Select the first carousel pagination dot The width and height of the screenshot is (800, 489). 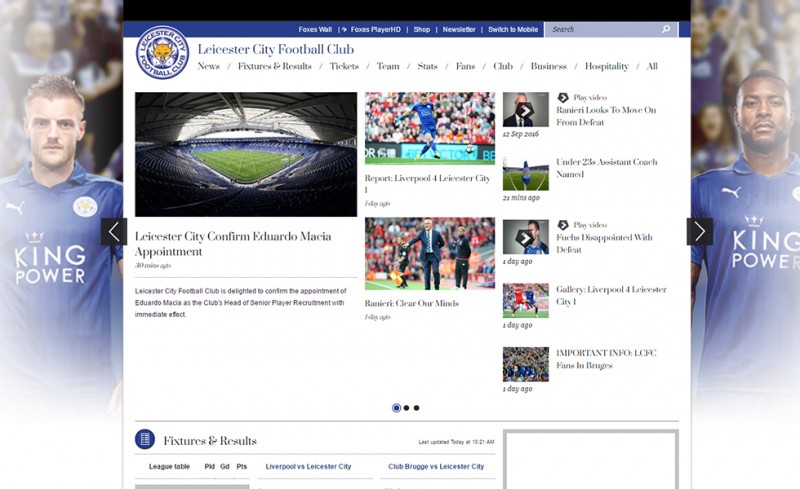396,408
